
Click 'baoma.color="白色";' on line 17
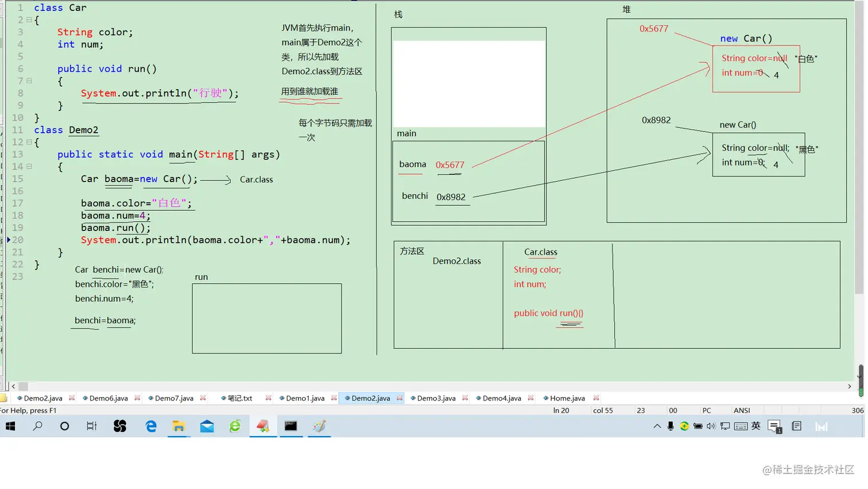(x=136, y=203)
